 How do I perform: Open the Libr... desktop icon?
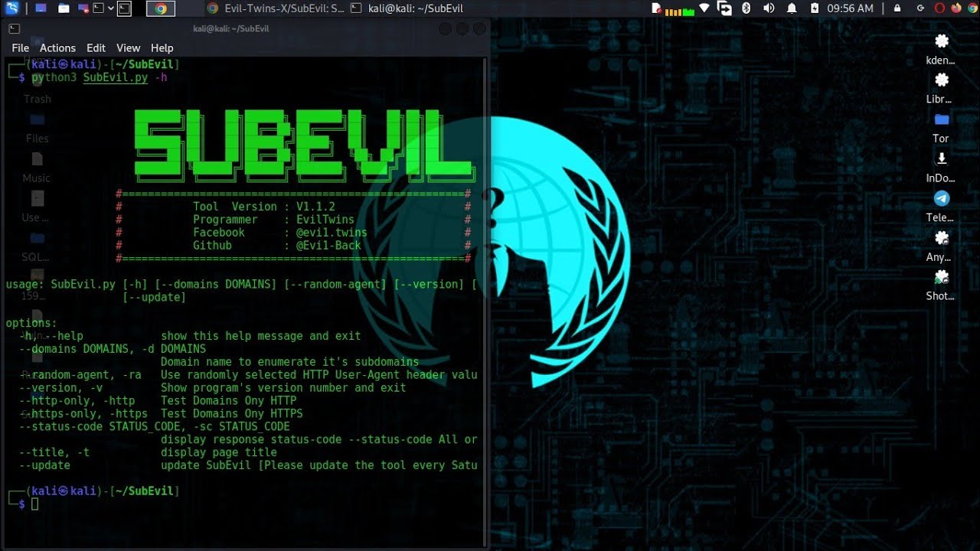point(941,88)
